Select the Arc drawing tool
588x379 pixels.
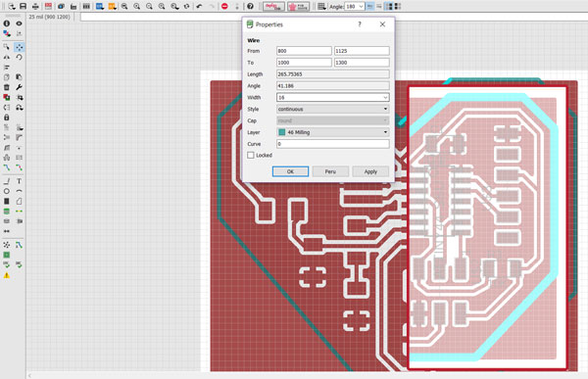point(19,191)
